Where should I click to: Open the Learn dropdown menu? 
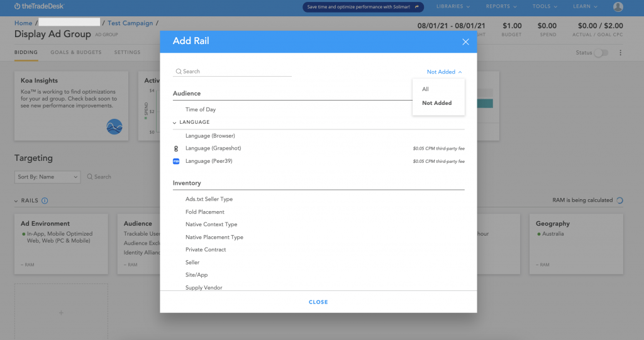(x=586, y=6)
